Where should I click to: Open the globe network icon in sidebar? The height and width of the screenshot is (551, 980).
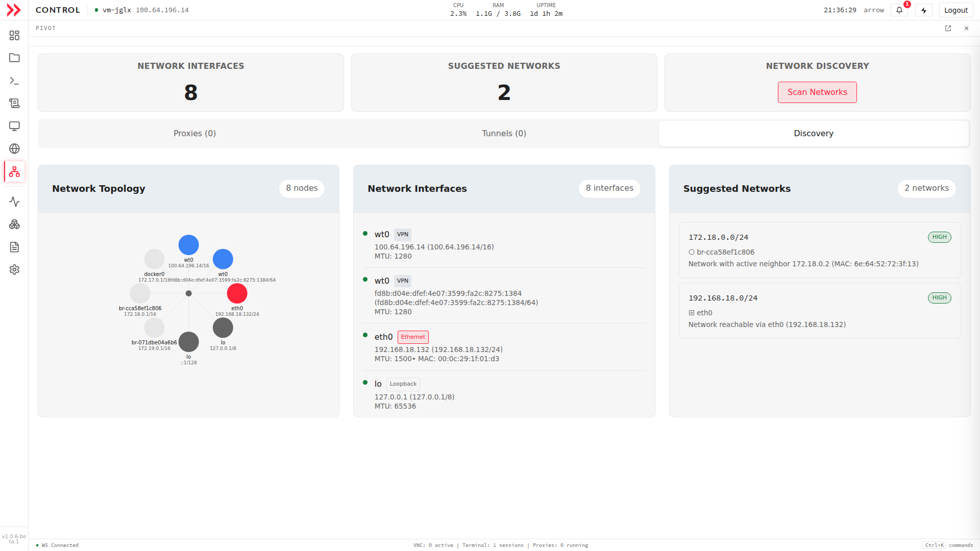(x=14, y=148)
